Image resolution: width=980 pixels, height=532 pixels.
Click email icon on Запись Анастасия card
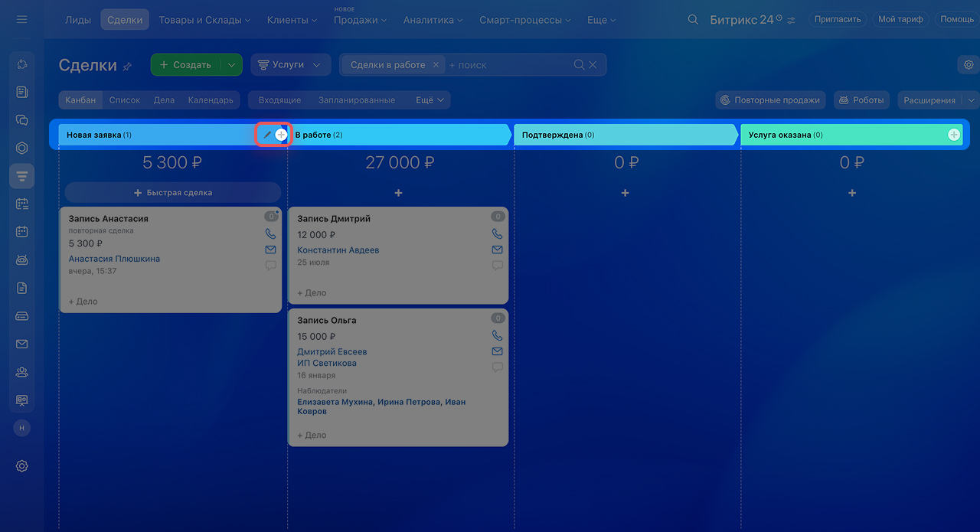pyautogui.click(x=270, y=250)
